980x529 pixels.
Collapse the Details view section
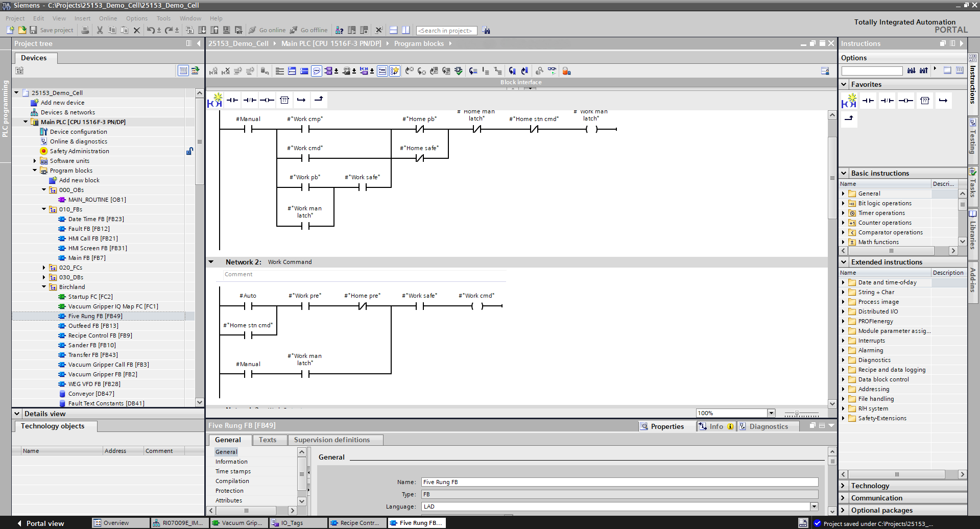[17, 414]
